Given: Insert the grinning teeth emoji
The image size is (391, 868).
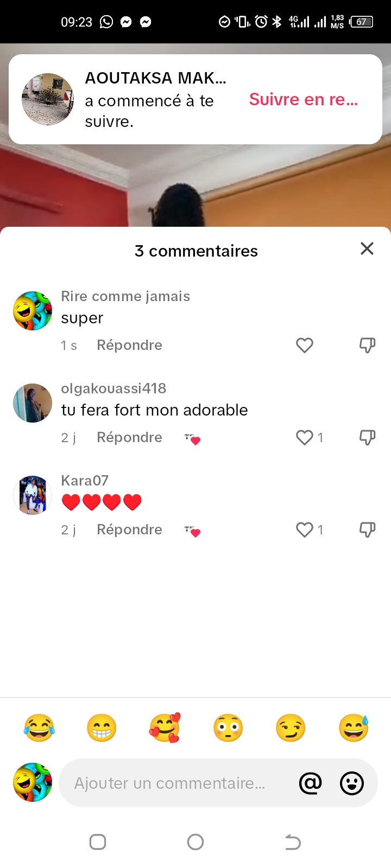Looking at the screenshot, I should (102, 727).
